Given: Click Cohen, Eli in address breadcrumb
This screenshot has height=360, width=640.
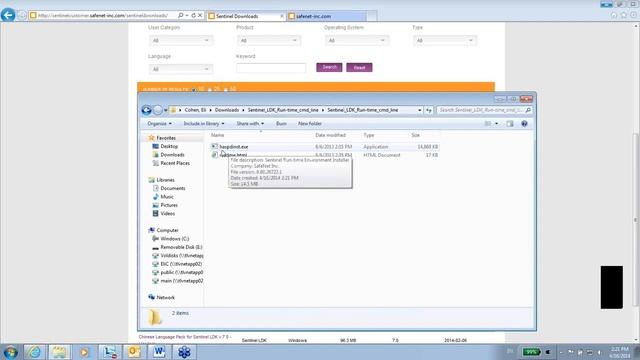Looking at the screenshot, I should pos(195,110).
